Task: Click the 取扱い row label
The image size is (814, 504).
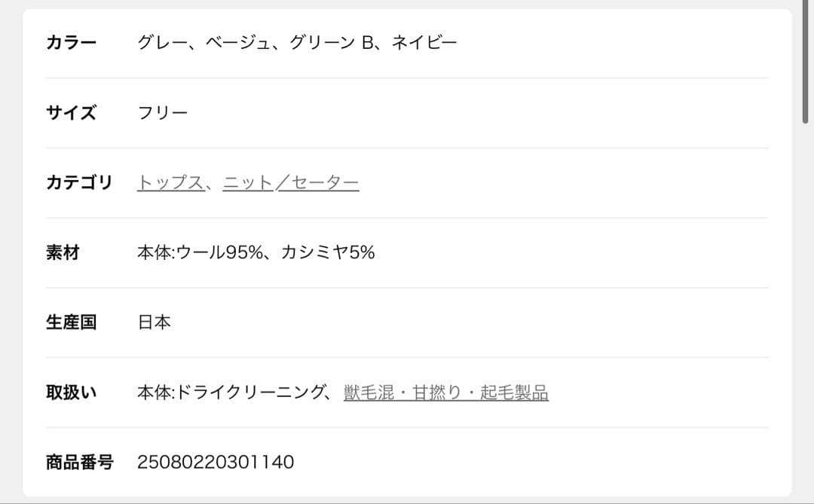Action: (72, 393)
